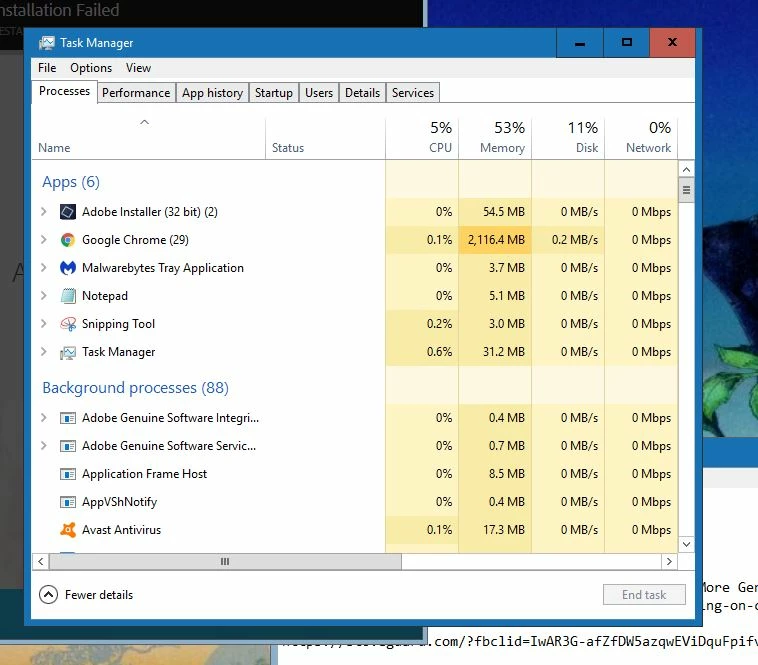Click Avast Antivirus 17.3 MB memory value

[503, 530]
